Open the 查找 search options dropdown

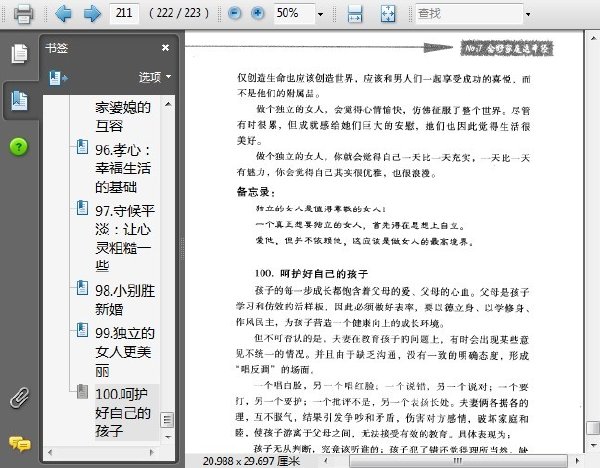click(528, 14)
